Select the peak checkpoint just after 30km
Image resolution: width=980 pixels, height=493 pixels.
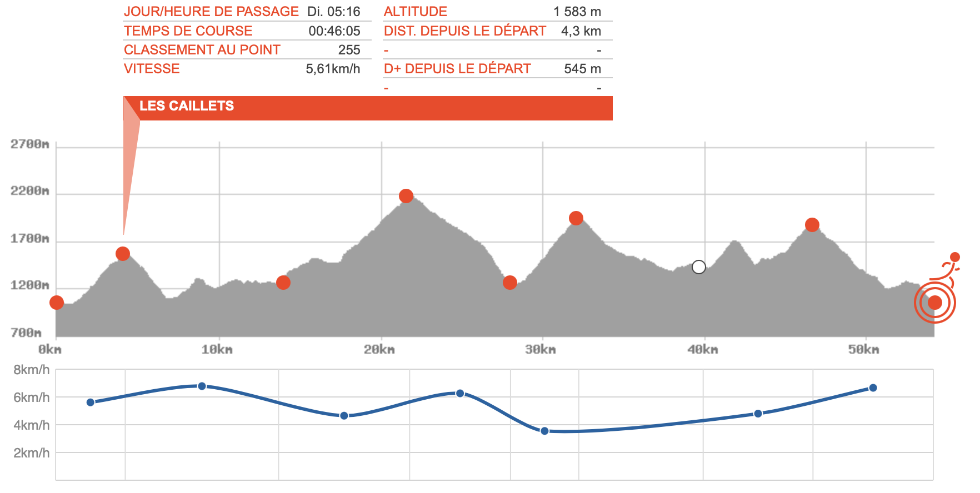[x=576, y=218]
